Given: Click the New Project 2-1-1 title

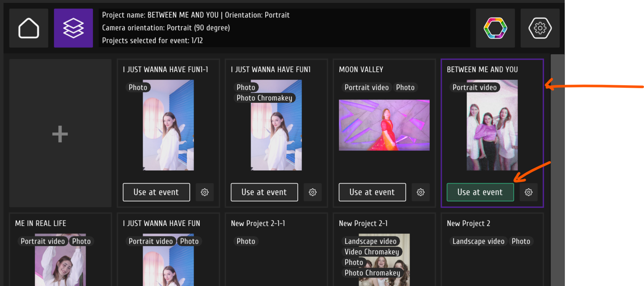Looking at the screenshot, I should 258,223.
